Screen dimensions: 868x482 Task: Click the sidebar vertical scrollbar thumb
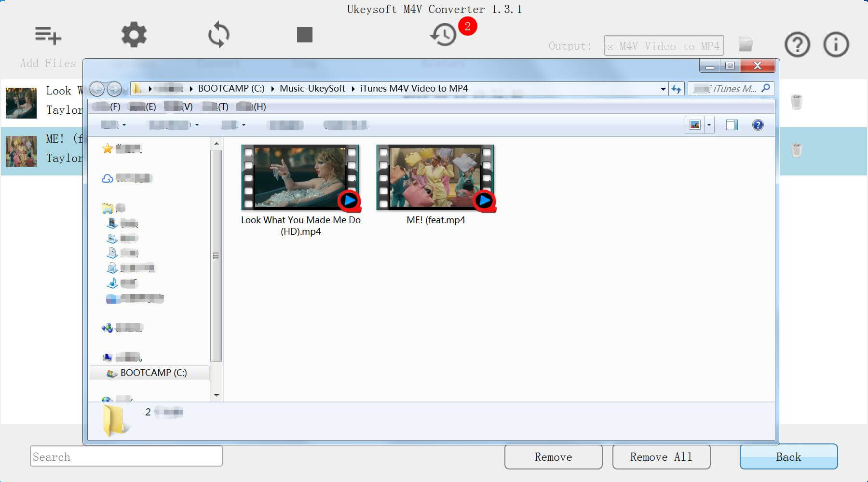click(217, 256)
